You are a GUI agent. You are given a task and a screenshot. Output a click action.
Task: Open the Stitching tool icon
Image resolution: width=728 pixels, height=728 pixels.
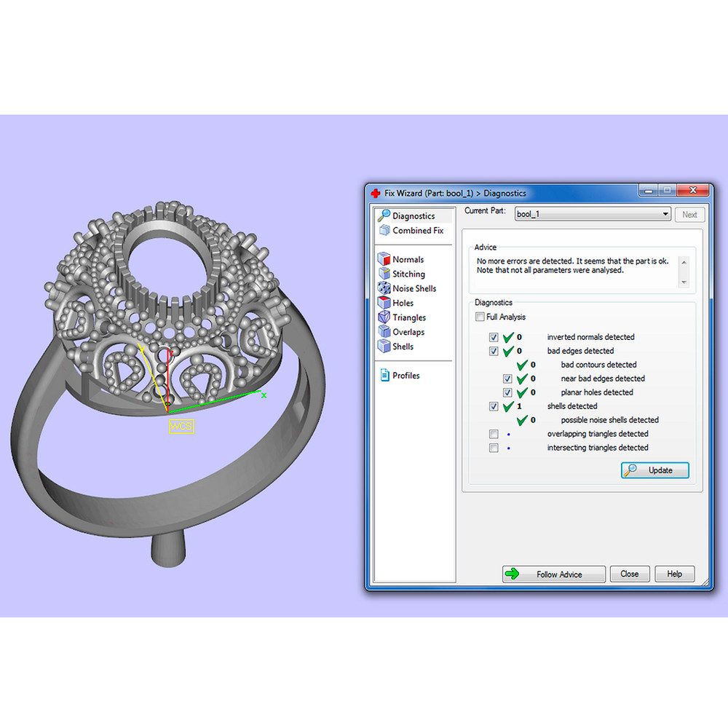tap(384, 274)
